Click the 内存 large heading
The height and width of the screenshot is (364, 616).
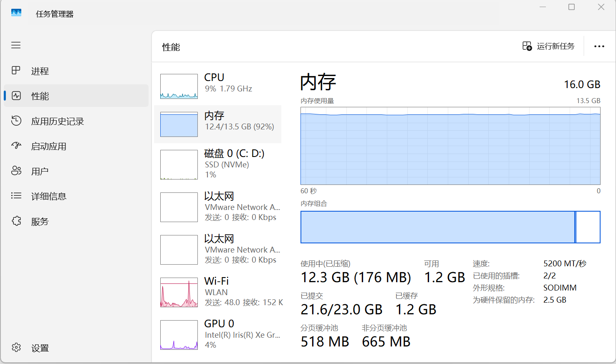pos(318,82)
